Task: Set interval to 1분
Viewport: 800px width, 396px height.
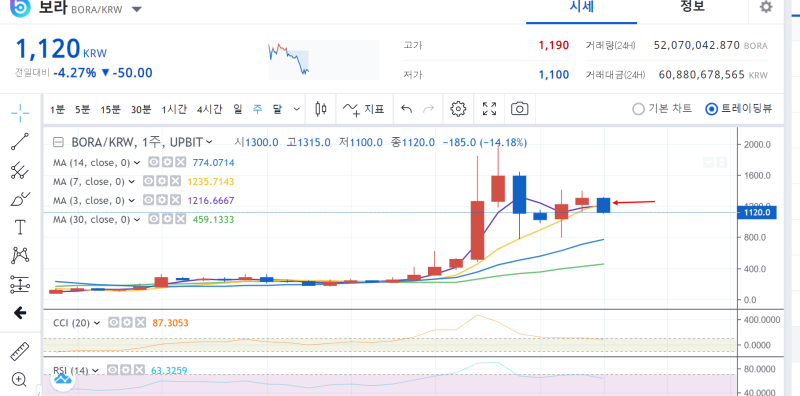Action: point(57,109)
